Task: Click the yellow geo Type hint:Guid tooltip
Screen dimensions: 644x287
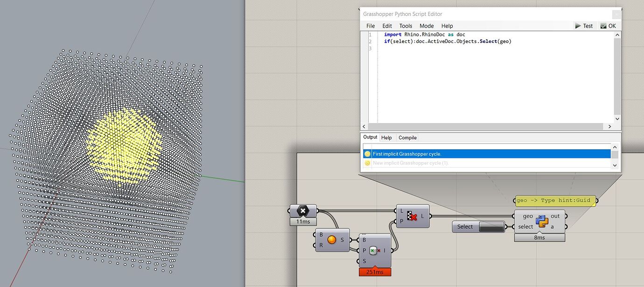Action: tap(555, 200)
